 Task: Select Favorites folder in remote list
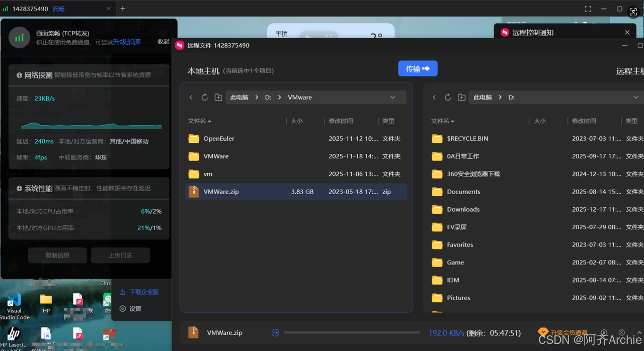[536, 245]
